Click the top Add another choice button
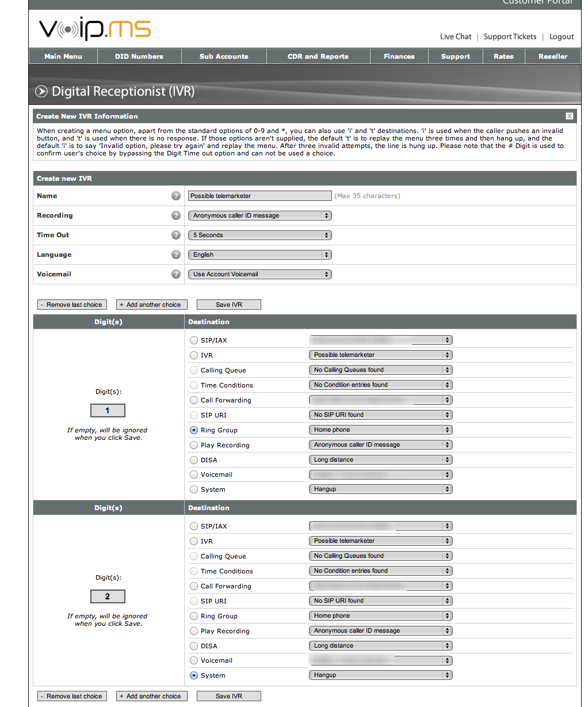588x707 pixels. click(151, 305)
